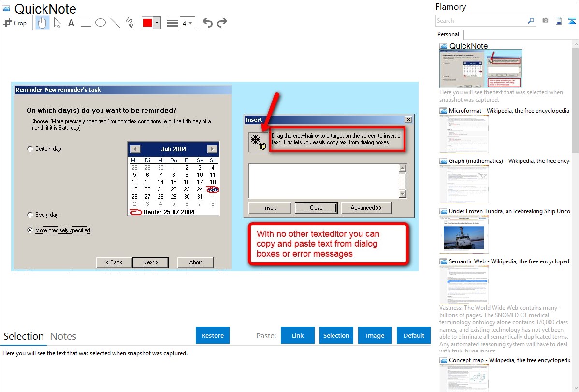The image size is (579, 392).
Task: Select the Certain day radio button
Action: pyautogui.click(x=30, y=149)
